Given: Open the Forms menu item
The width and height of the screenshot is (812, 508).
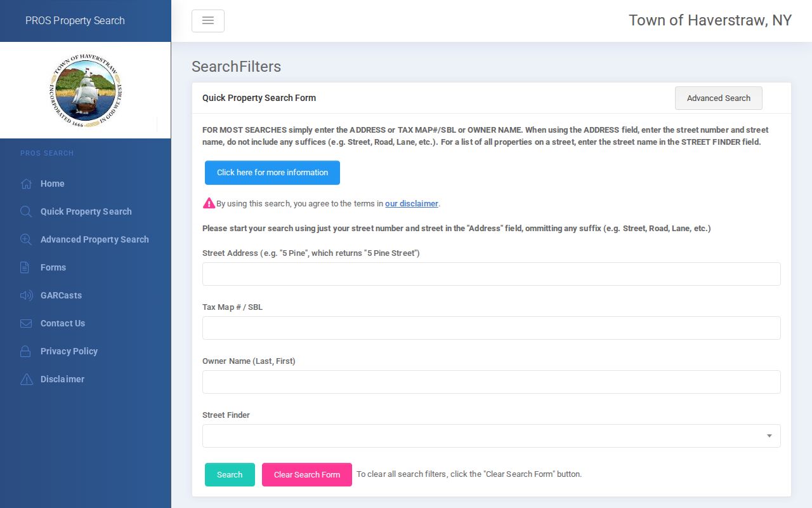Looking at the screenshot, I should [53, 267].
